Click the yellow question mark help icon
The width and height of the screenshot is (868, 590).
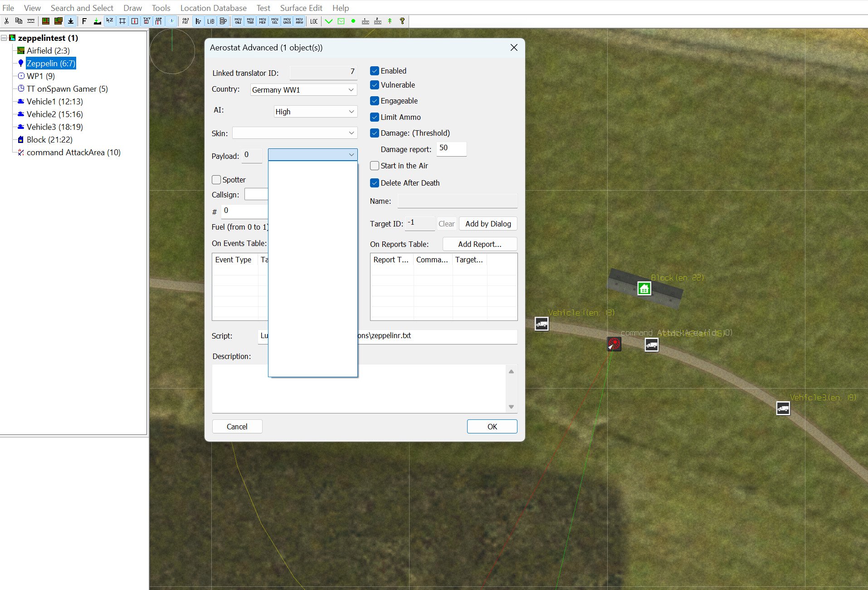point(402,21)
